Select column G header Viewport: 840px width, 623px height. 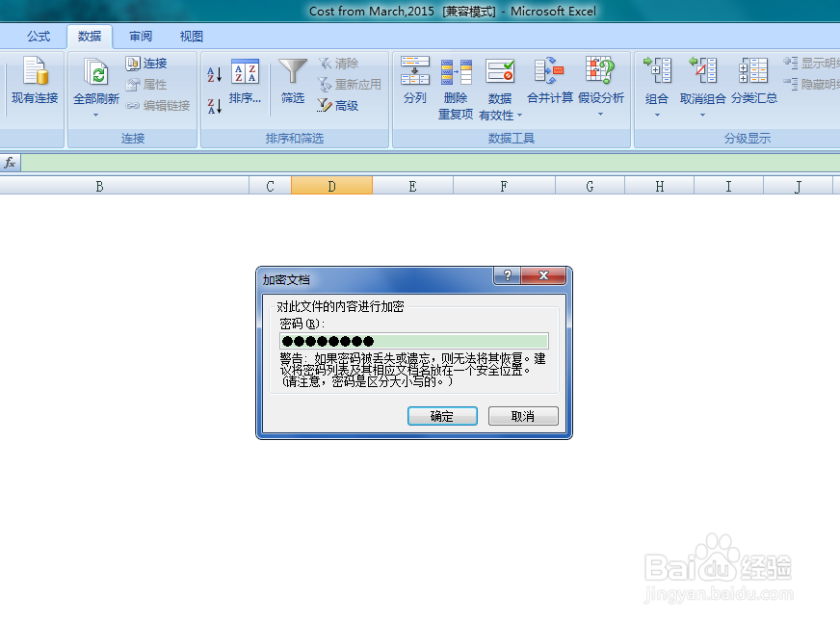point(590,187)
